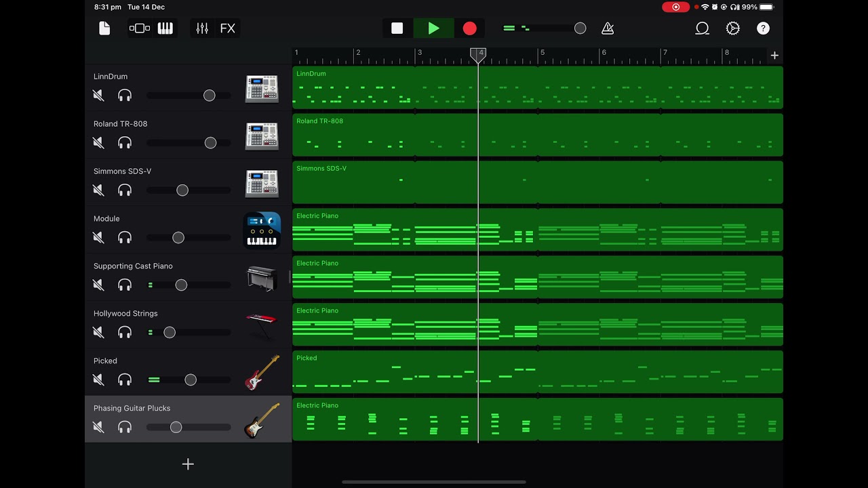Solo the LinnDrum track
This screenshot has height=488, width=868.
(125, 96)
